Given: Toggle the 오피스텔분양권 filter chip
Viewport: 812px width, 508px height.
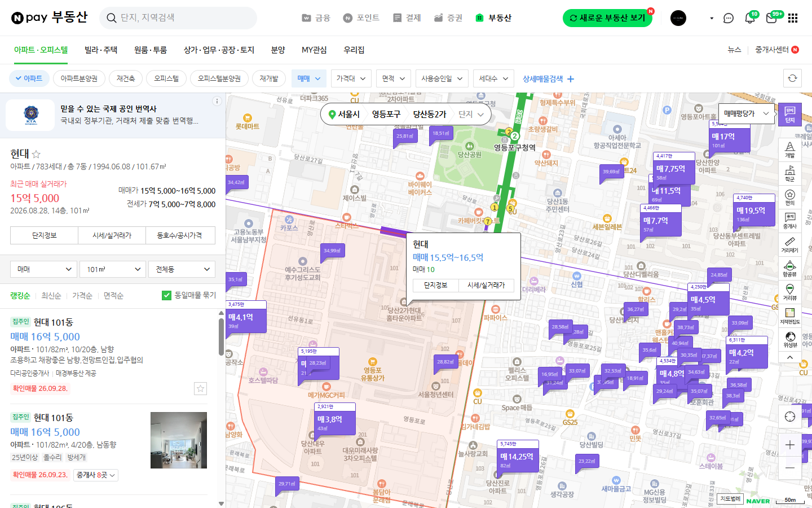Looking at the screenshot, I should point(219,78).
